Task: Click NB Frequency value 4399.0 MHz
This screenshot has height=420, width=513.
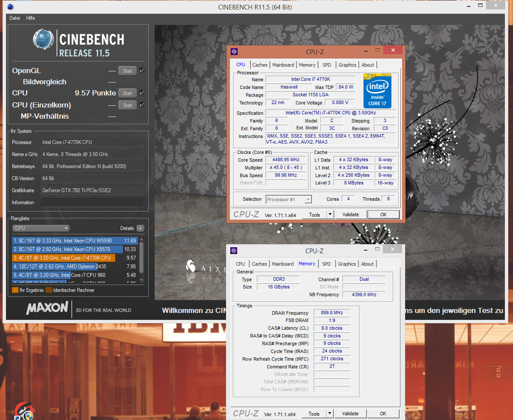Action: tap(364, 294)
